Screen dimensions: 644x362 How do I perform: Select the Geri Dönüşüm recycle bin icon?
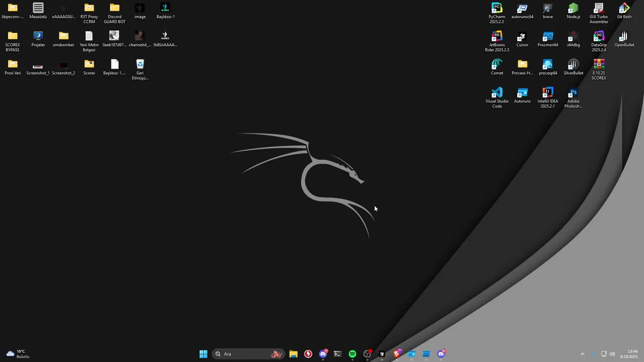[140, 69]
